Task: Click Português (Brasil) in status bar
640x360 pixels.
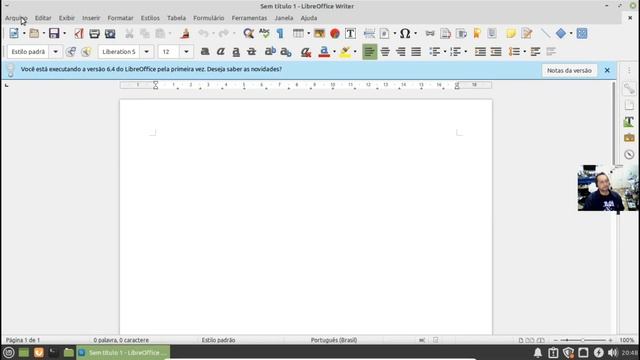Action: coord(334,340)
